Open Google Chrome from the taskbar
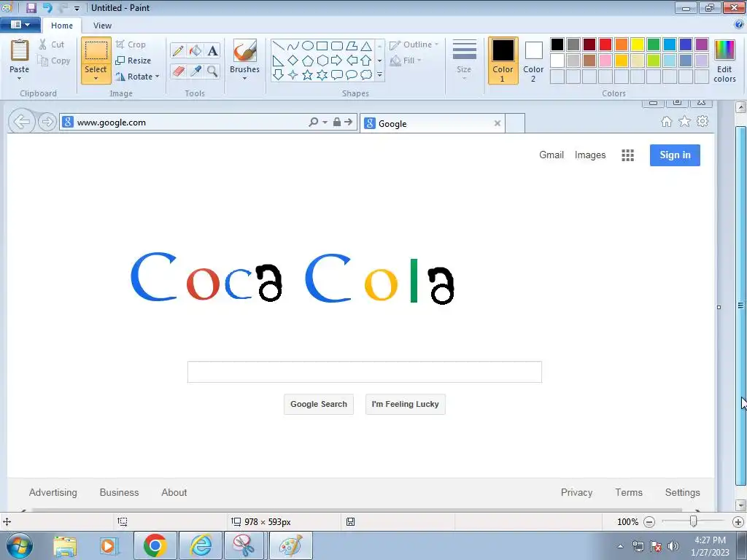 click(155, 545)
